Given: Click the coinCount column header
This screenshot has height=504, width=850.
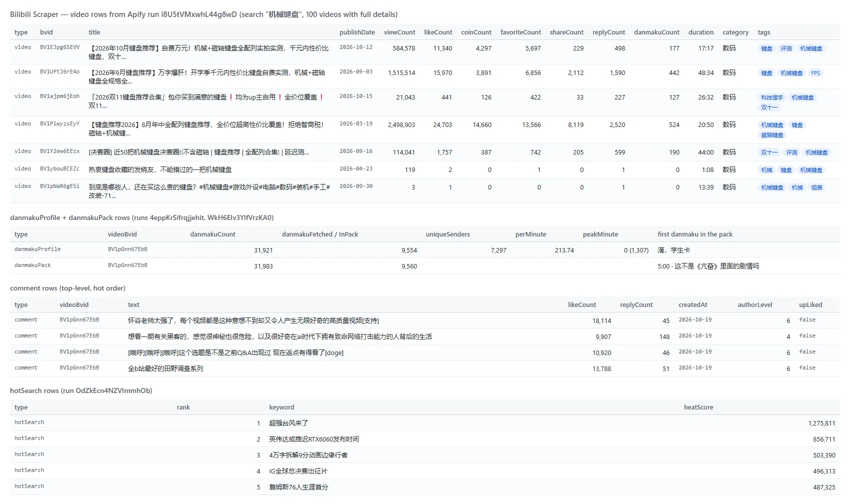Looking at the screenshot, I should 476,32.
